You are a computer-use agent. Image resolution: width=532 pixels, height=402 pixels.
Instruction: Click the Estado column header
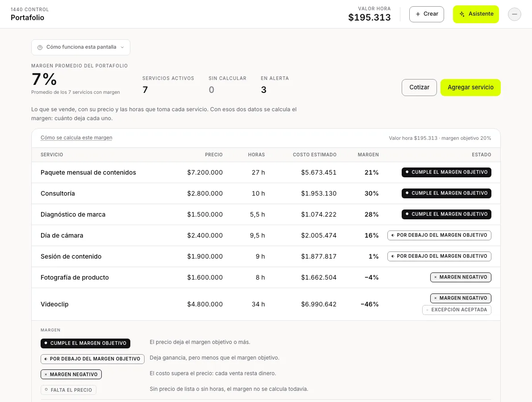point(482,155)
